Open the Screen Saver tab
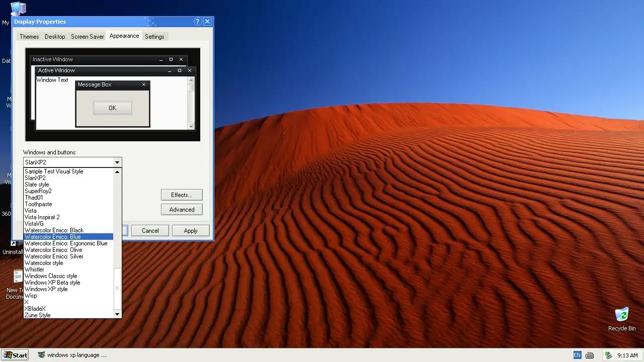The height and width of the screenshot is (362, 644). (x=88, y=37)
